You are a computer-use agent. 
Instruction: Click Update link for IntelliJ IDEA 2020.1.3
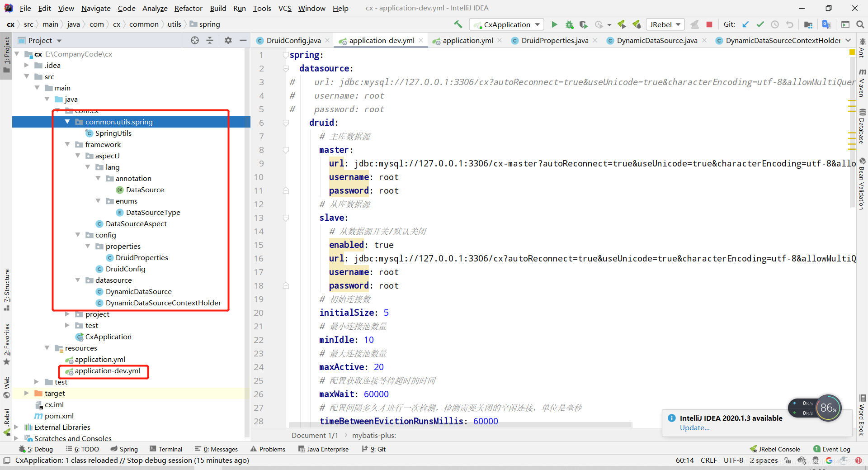click(x=694, y=428)
